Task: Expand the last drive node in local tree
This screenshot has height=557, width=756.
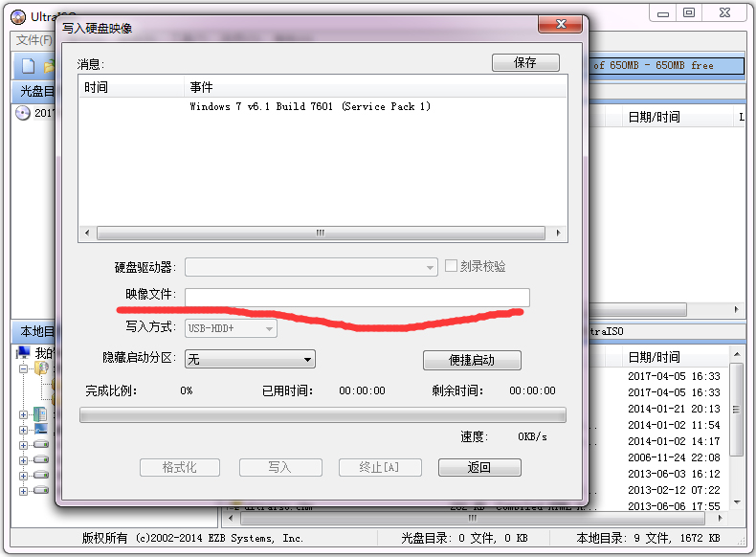Action: pos(23,491)
